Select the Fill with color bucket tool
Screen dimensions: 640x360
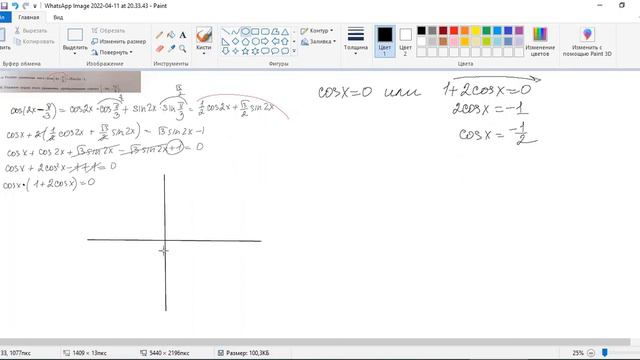171,35
